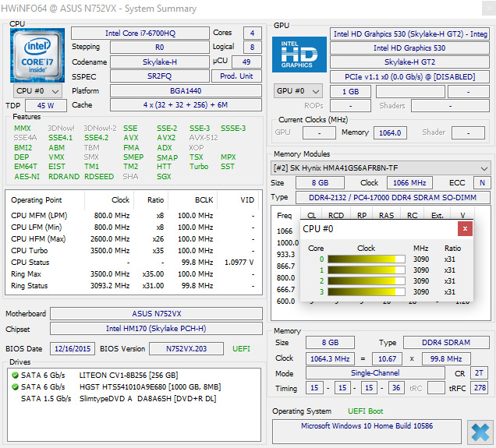Click the ECC N value field
Image resolution: width=496 pixels, height=448 pixels.
point(482,182)
